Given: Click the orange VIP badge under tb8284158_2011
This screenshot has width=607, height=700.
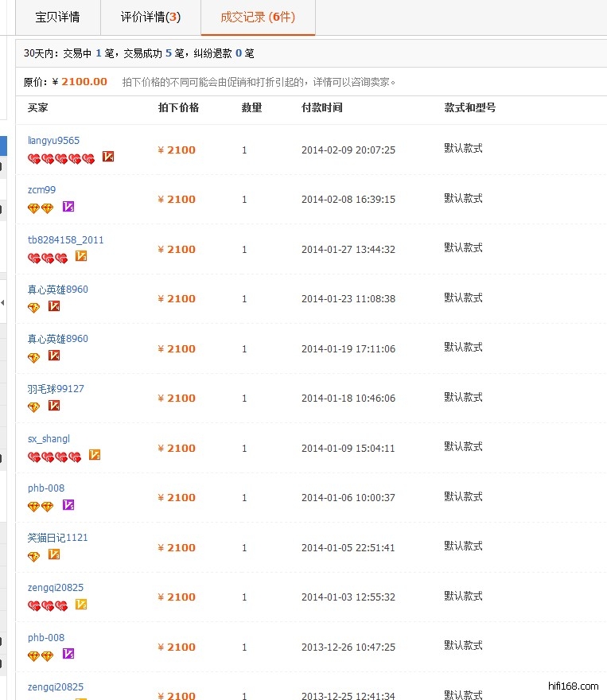Looking at the screenshot, I should pyautogui.click(x=81, y=256).
